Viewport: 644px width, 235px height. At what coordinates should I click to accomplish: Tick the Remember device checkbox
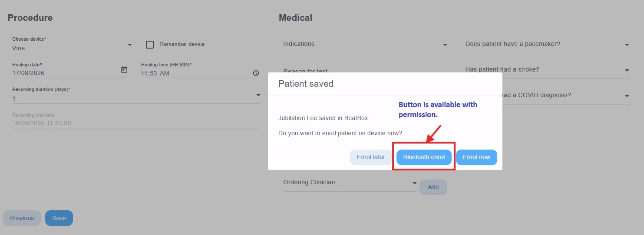point(150,44)
